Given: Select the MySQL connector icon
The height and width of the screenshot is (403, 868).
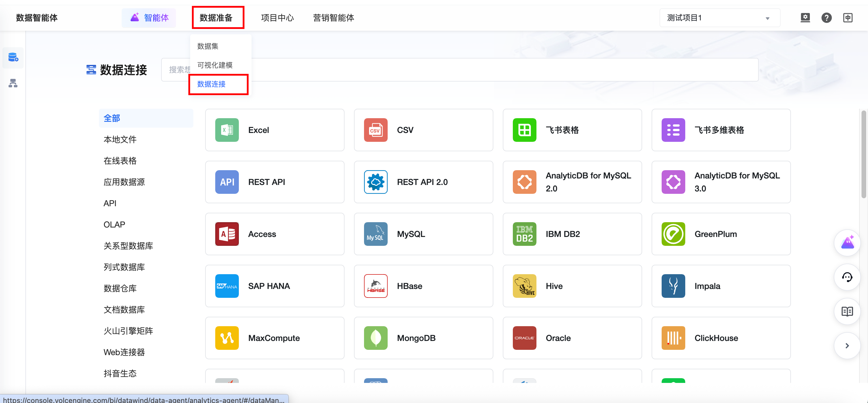Looking at the screenshot, I should [x=375, y=234].
